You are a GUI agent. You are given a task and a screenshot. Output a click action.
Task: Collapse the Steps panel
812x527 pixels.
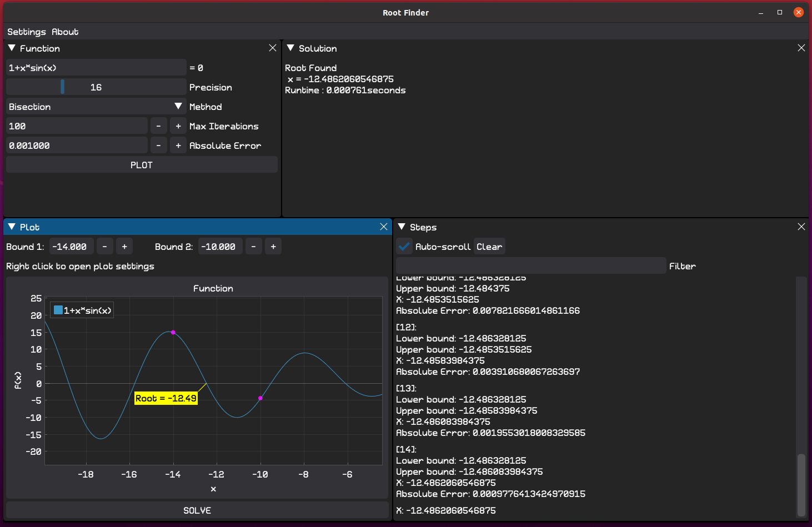[x=402, y=227]
